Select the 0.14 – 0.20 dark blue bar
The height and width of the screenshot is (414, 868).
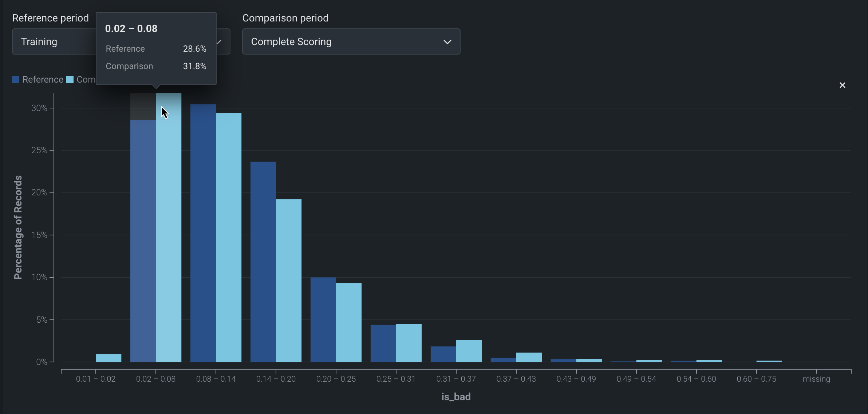[263, 262]
